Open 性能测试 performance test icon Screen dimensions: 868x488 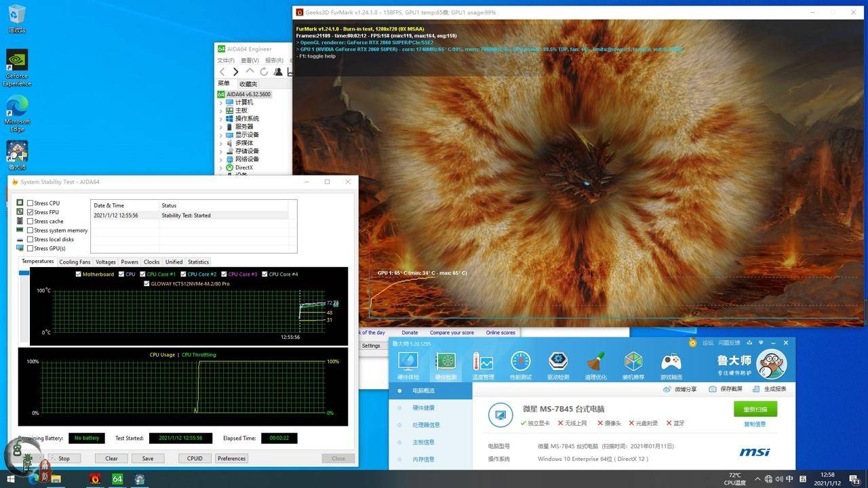point(520,365)
